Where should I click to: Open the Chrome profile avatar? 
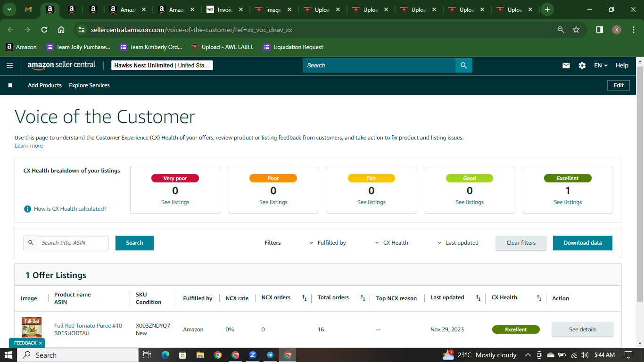point(617,30)
